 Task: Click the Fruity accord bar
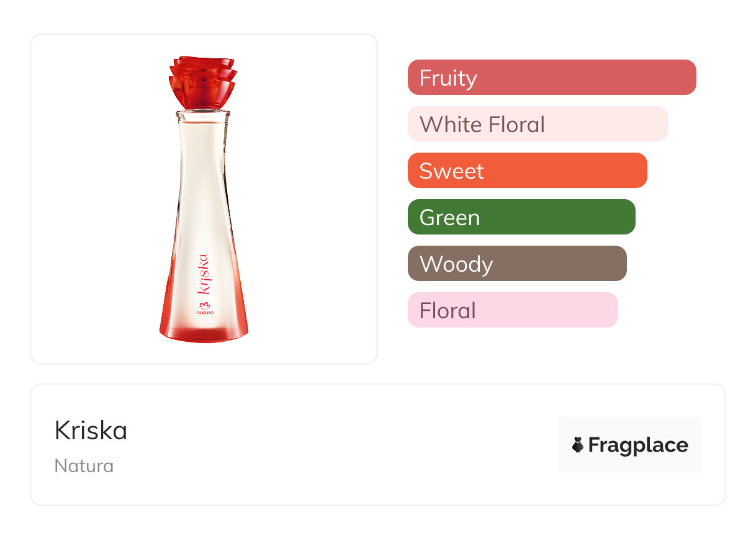click(x=551, y=78)
